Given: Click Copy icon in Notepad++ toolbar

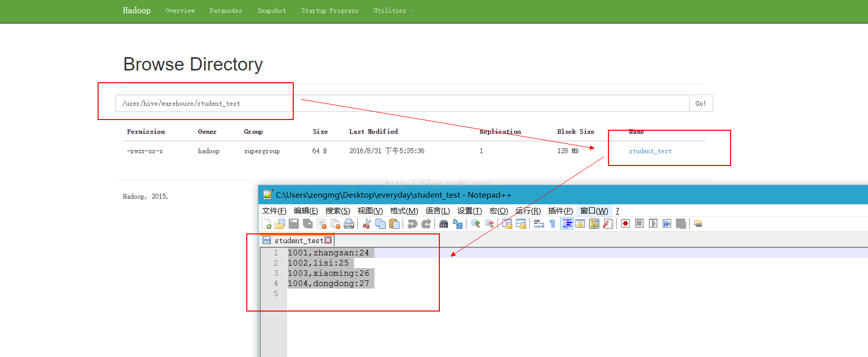Looking at the screenshot, I should click(381, 224).
